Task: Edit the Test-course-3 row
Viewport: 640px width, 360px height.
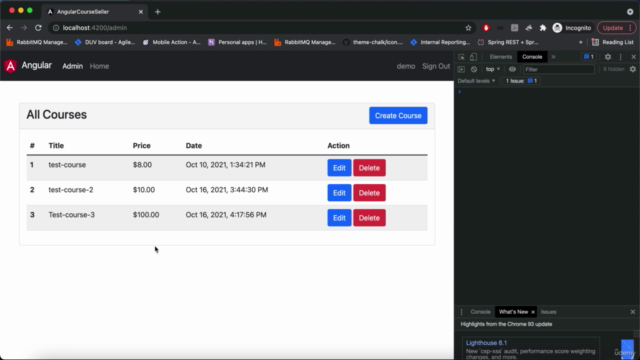Action: point(339,218)
